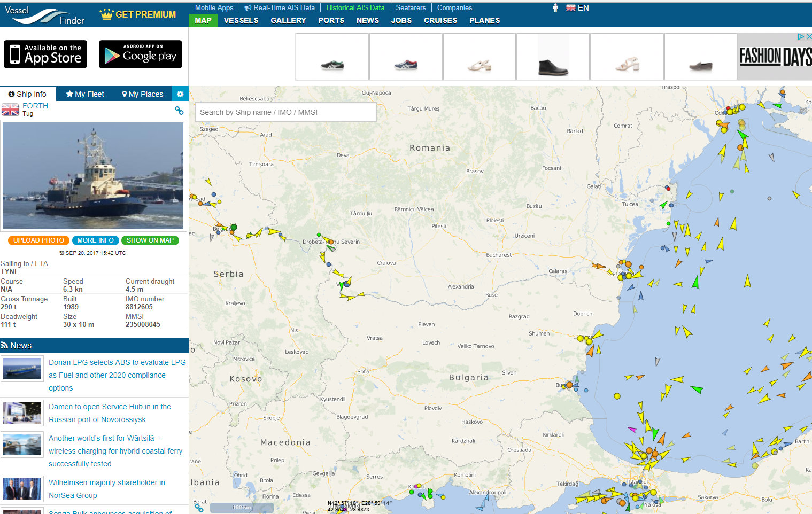Select the yellow dot vessel east of Burgas
The width and height of the screenshot is (812, 514).
617,396
